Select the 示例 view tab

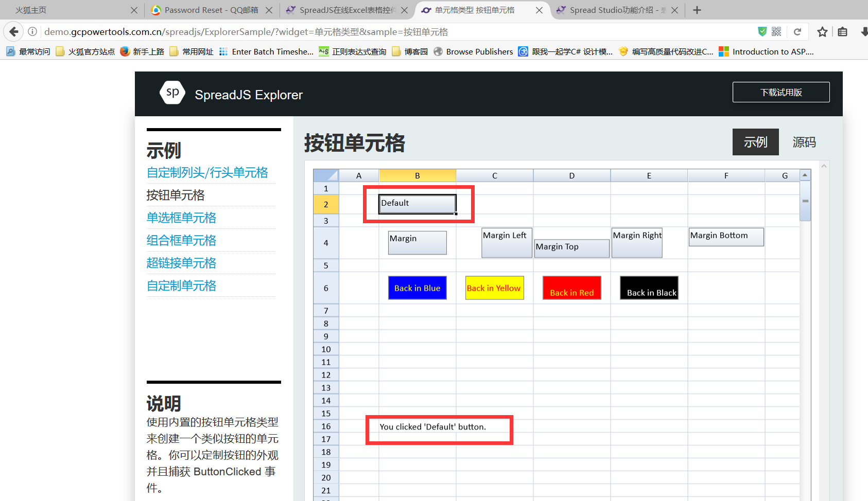(x=756, y=142)
